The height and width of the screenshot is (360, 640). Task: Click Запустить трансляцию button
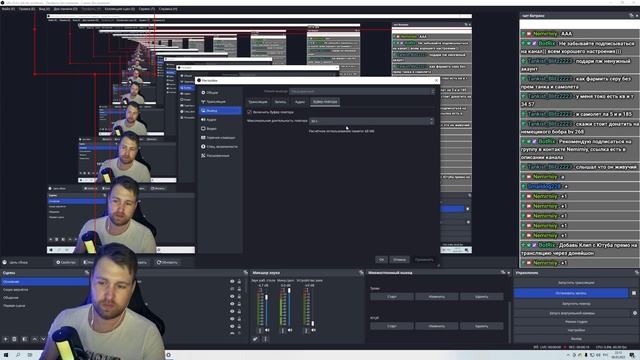(576, 282)
